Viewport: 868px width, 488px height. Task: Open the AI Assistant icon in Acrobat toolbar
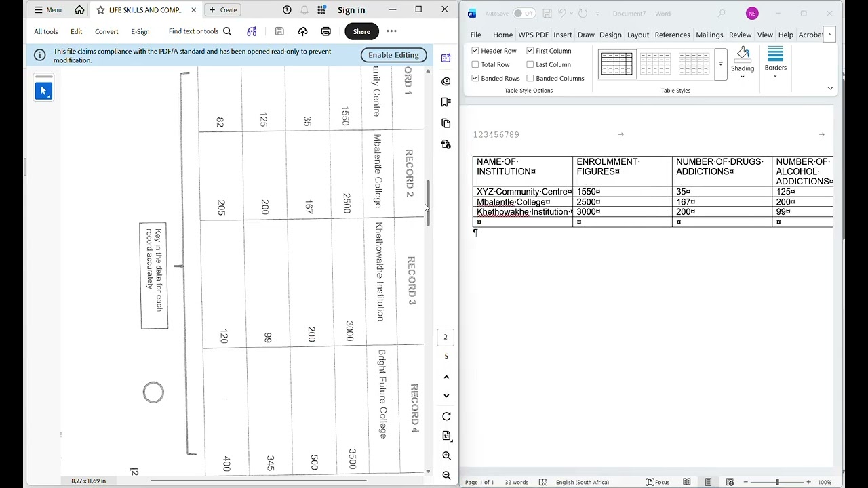tap(252, 31)
